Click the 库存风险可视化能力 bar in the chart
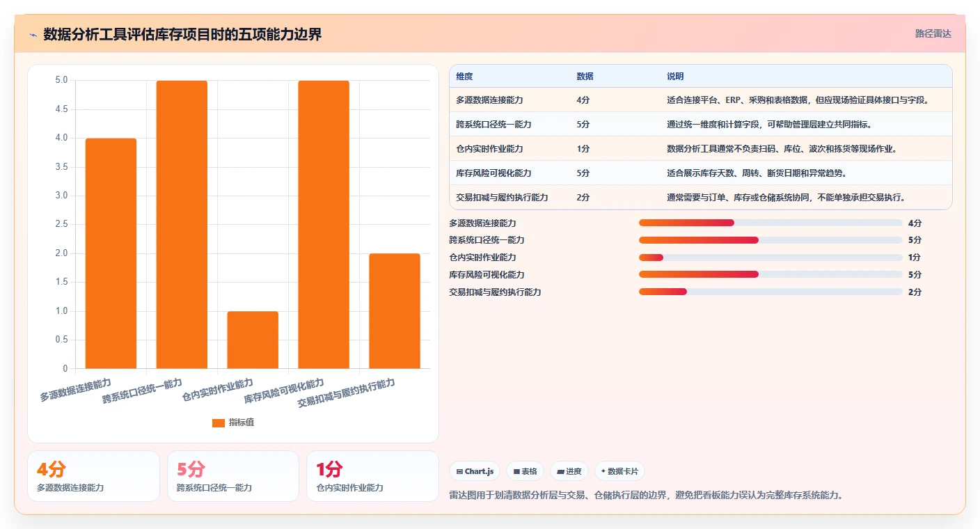This screenshot has width=980, height=529. pyautogui.click(x=324, y=224)
